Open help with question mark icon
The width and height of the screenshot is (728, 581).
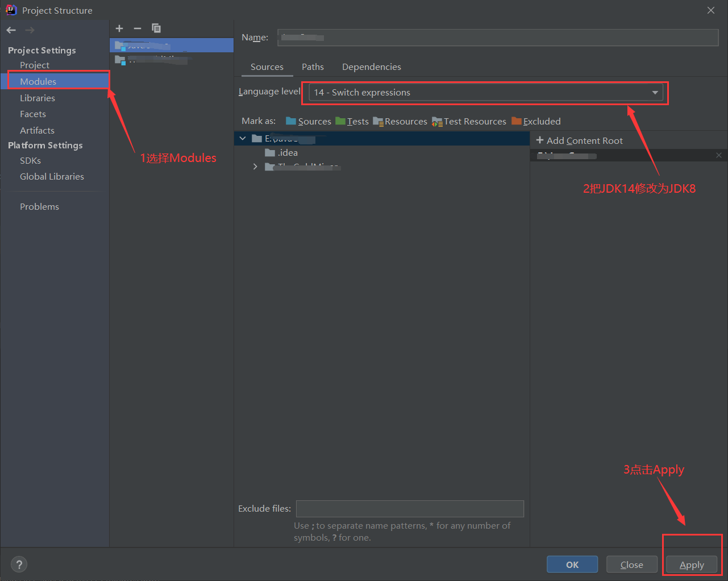(x=19, y=565)
